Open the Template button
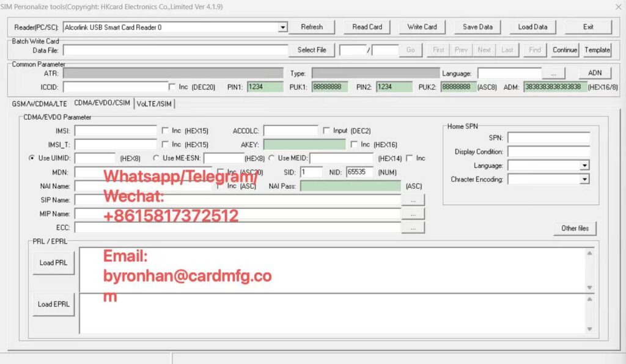Screen dimensions: 626x364 [x=597, y=50]
